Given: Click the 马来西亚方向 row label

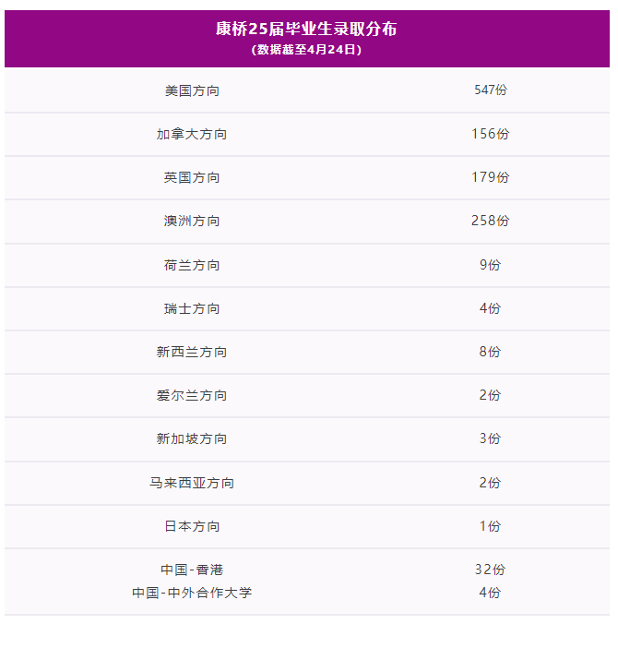Looking at the screenshot, I should tap(192, 483).
